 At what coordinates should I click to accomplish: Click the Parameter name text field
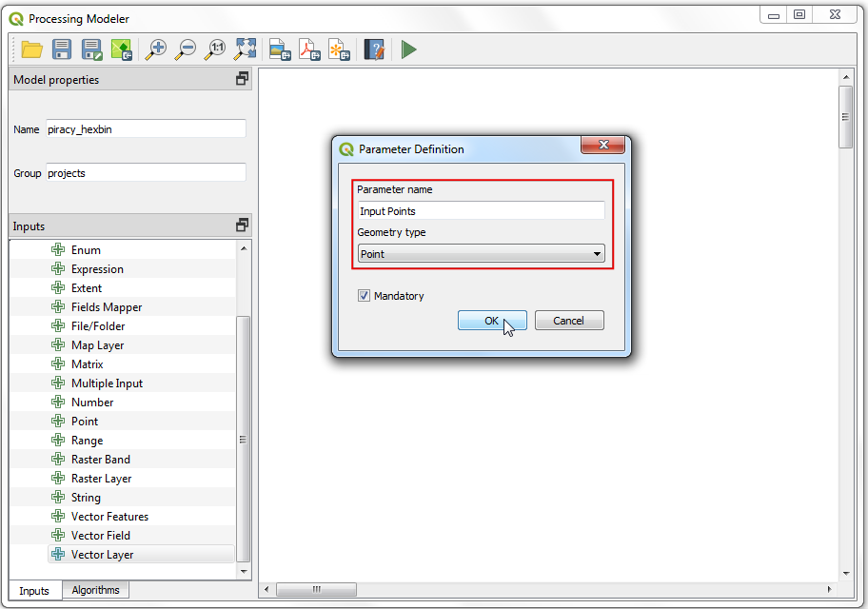[x=481, y=211]
